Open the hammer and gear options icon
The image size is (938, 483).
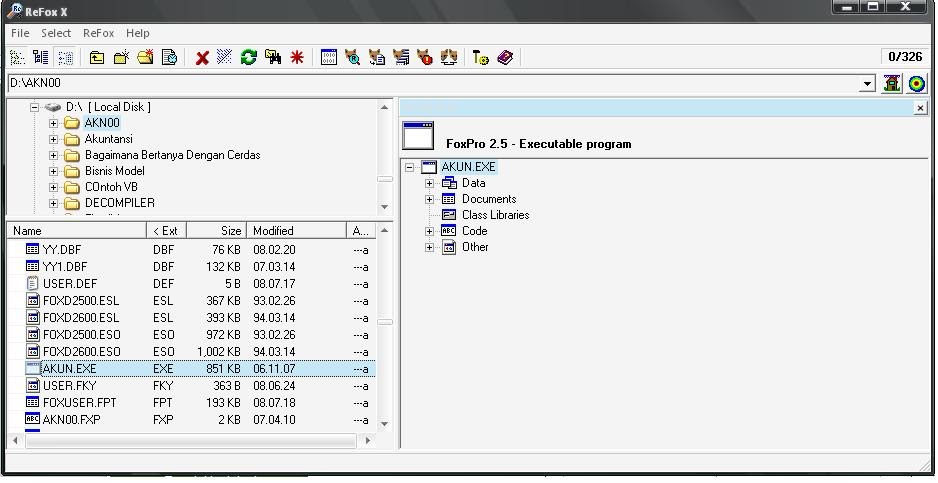point(480,57)
